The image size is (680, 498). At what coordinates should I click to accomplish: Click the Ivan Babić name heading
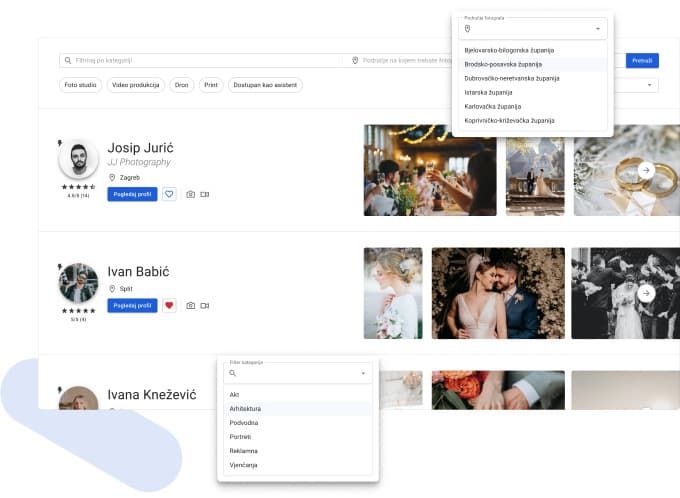[x=138, y=272]
